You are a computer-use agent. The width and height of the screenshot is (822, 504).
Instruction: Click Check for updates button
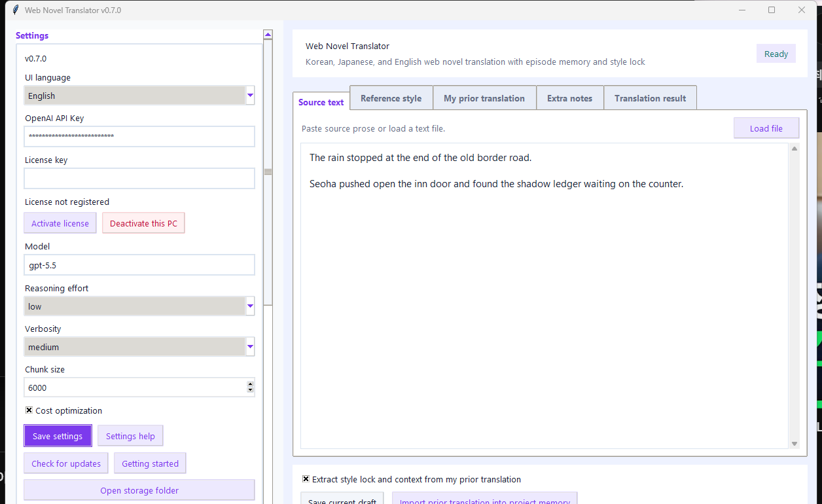[66, 463]
